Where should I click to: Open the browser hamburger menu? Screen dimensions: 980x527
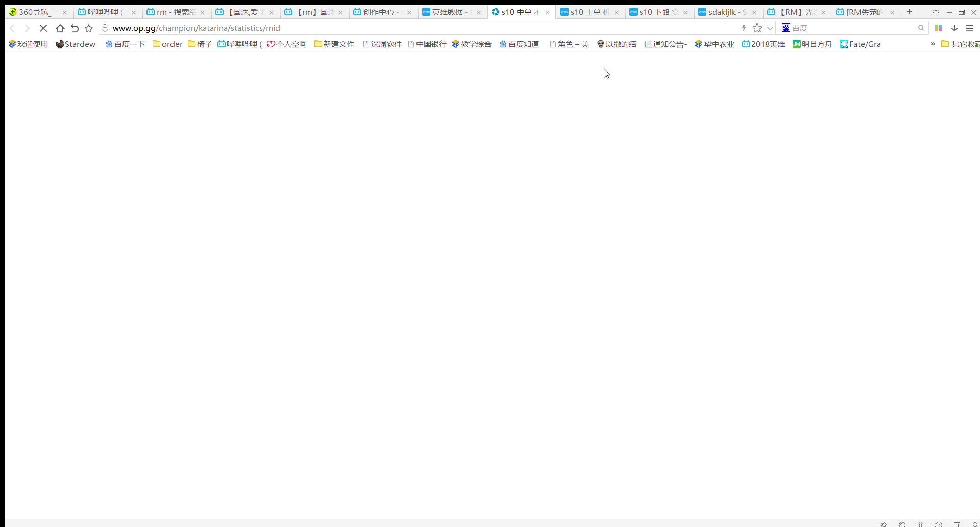970,28
